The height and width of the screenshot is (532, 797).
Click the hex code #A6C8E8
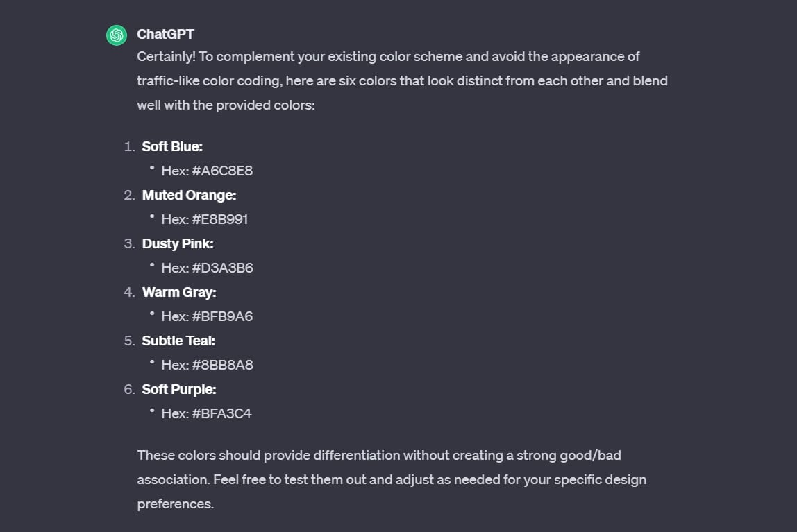tap(222, 171)
